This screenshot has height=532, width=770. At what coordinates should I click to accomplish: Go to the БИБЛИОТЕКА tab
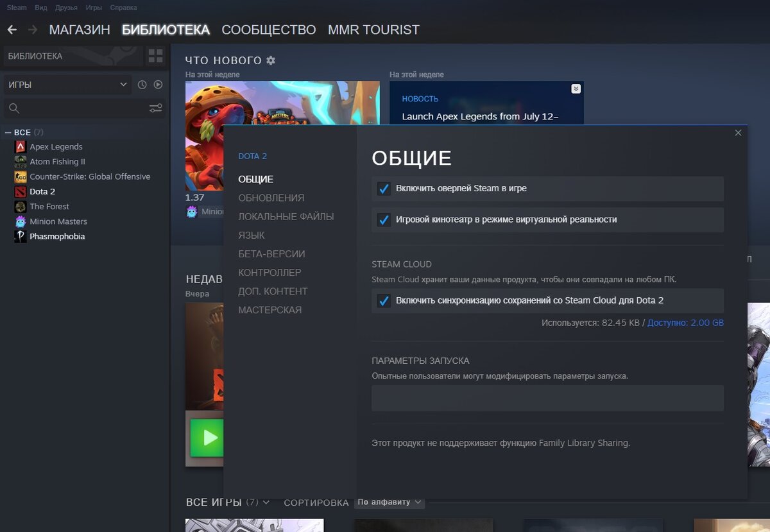coord(166,30)
